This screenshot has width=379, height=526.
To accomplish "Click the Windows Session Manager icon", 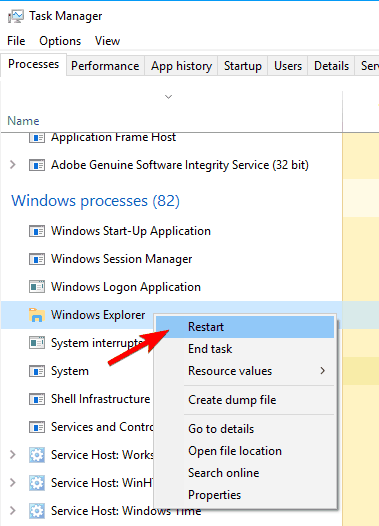I will coord(37,259).
